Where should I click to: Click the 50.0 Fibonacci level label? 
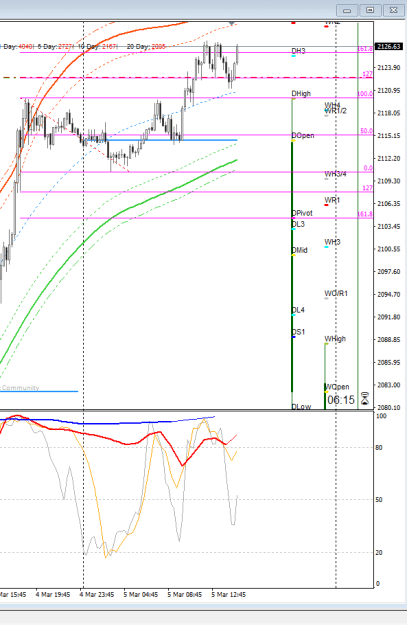tap(366, 131)
